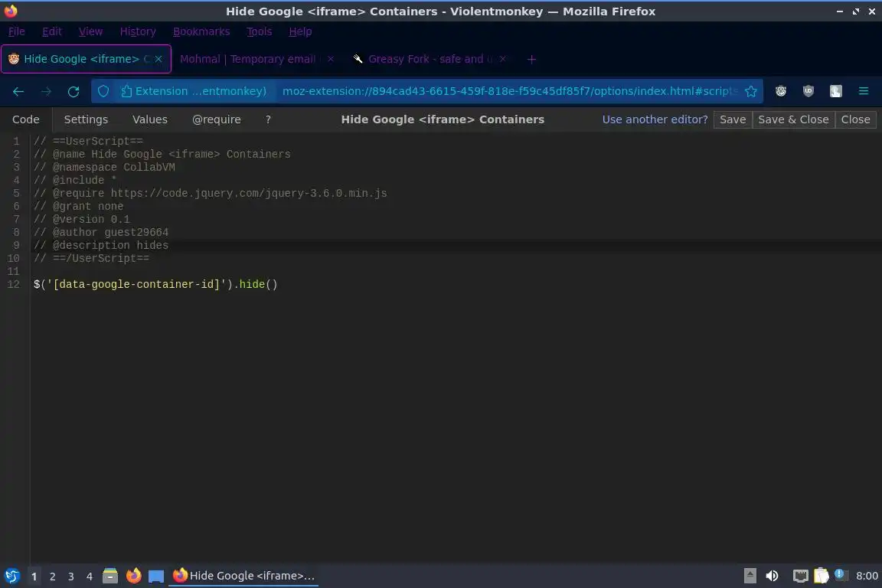Open the volume speaker tray icon
882x588 pixels.
click(x=772, y=576)
